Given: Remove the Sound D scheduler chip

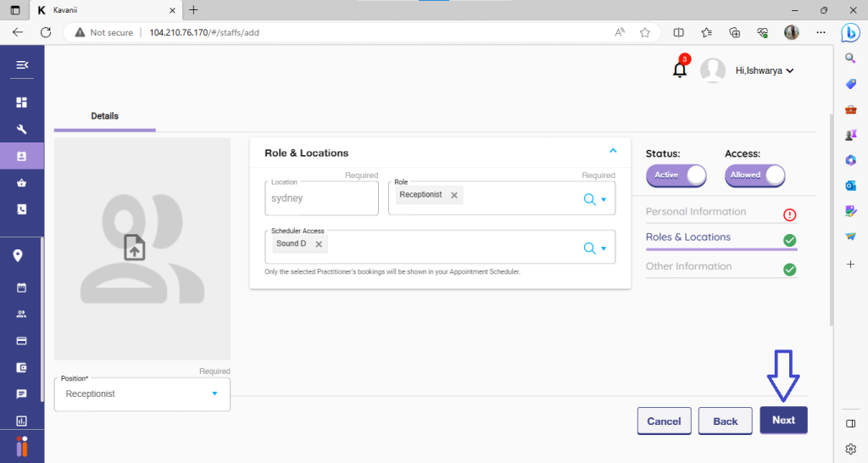Looking at the screenshot, I should point(319,244).
